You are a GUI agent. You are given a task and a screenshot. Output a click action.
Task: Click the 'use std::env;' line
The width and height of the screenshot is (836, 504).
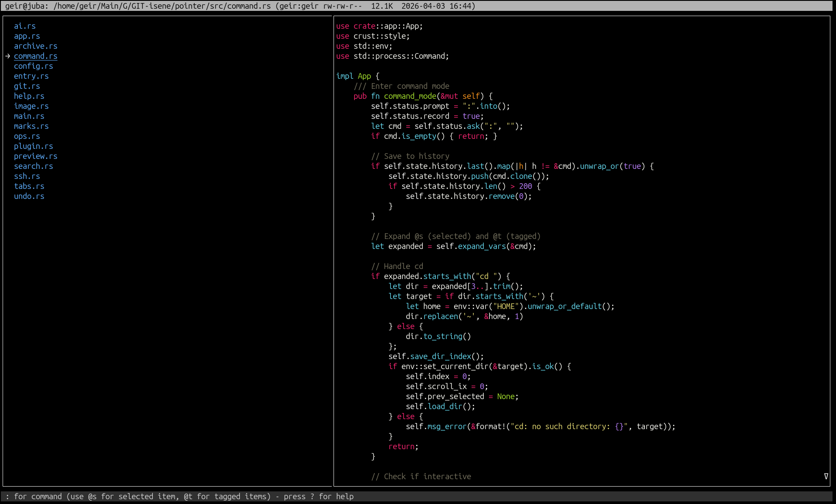tap(364, 46)
